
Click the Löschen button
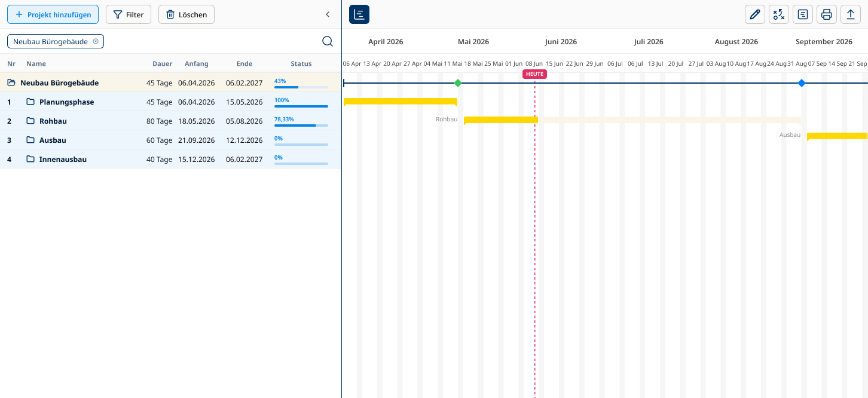click(187, 14)
